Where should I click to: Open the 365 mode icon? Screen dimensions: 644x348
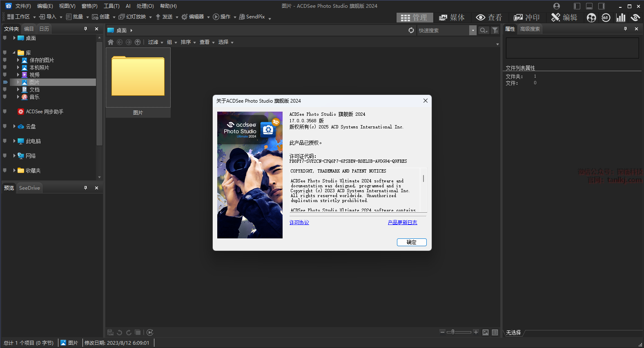tap(606, 17)
